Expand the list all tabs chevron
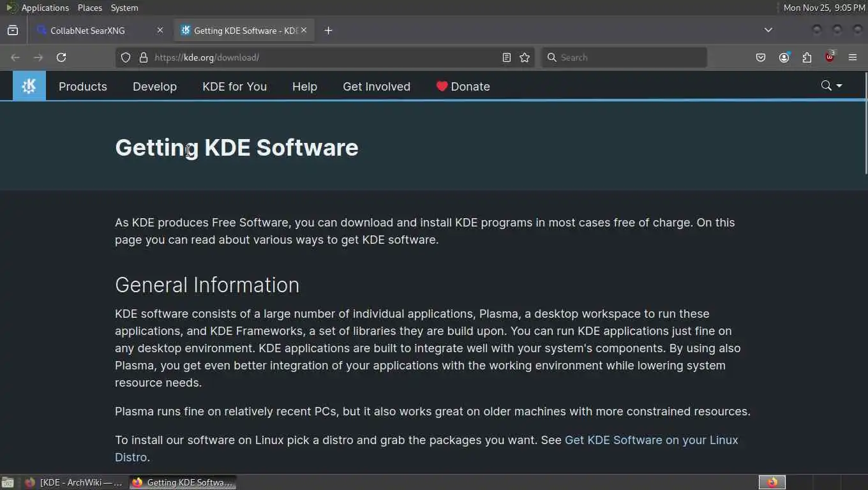The height and width of the screenshot is (490, 868). 768,30
